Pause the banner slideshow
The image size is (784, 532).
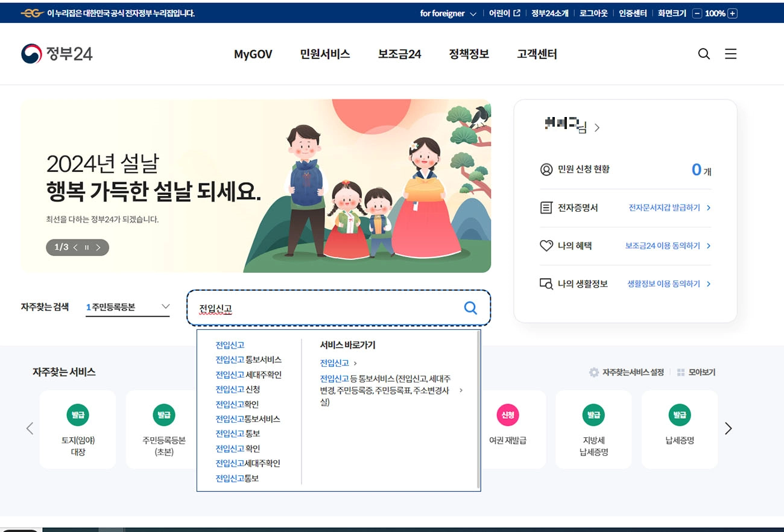(87, 247)
